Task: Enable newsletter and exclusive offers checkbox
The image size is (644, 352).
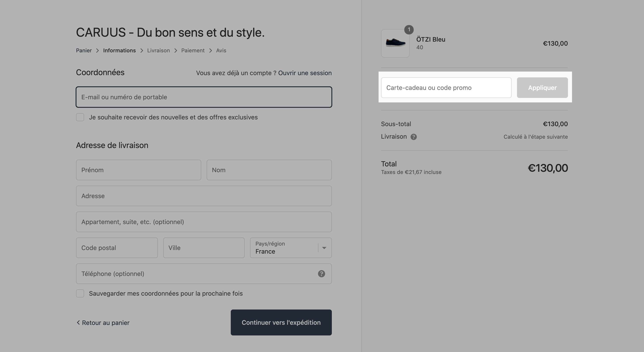Action: pos(80,117)
